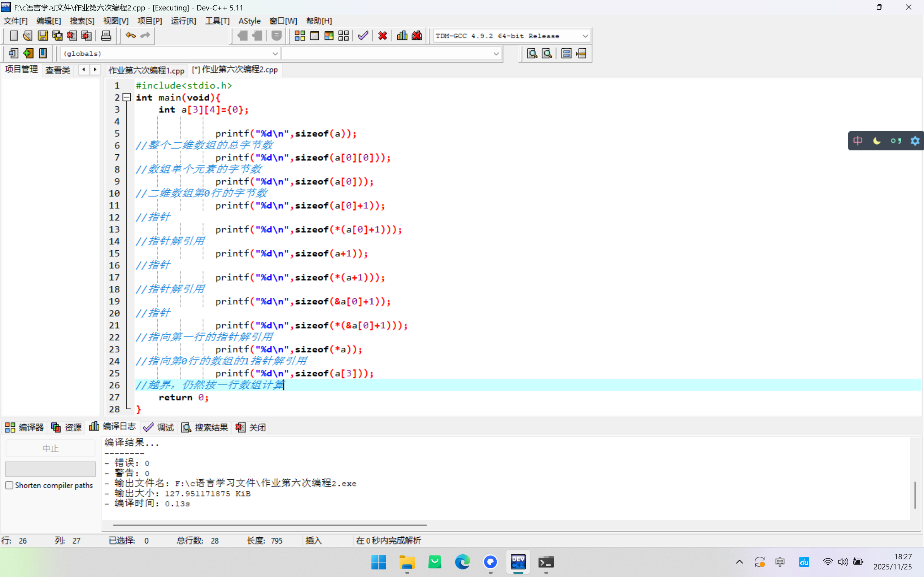Open the 搜索结果 bottom panel tab
924x577 pixels.
coord(205,427)
